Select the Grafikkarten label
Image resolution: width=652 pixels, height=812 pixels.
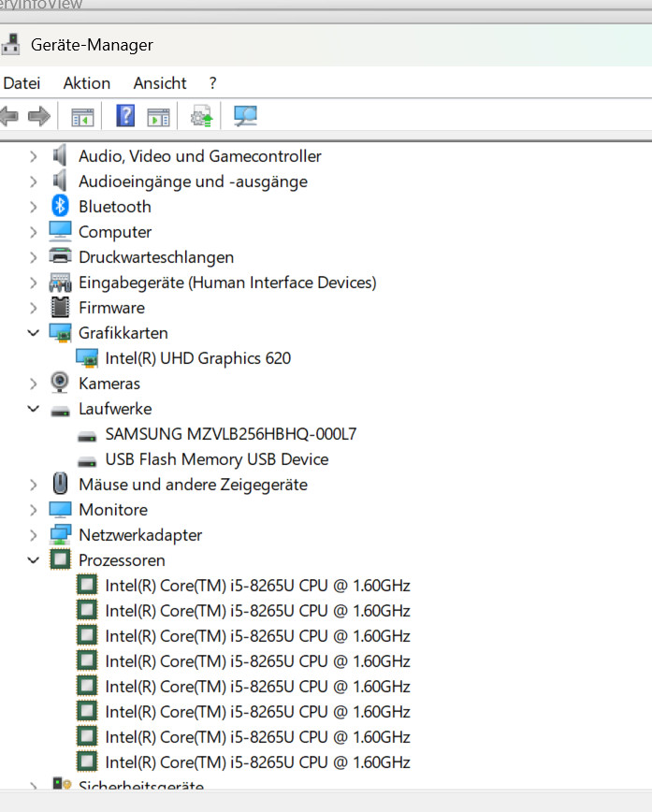click(123, 333)
